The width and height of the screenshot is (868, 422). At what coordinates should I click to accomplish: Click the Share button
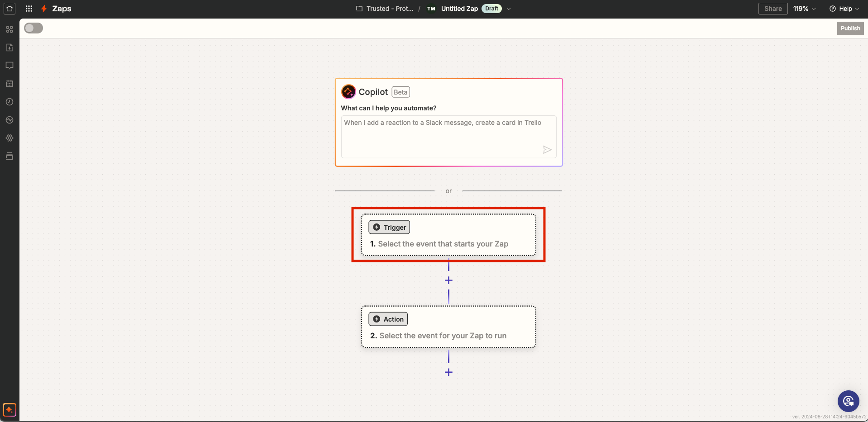pos(773,9)
